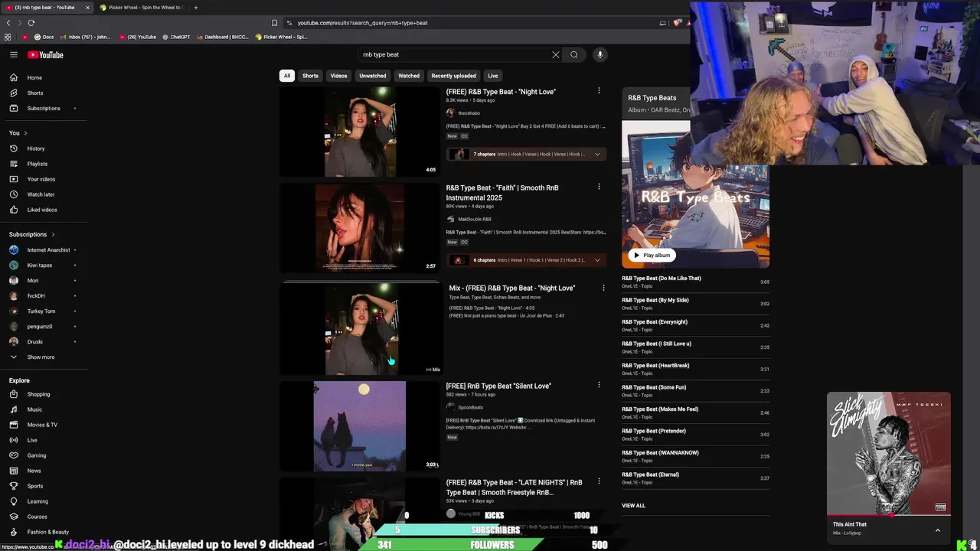Click the "Night Love" video thumbnail
Image resolution: width=980 pixels, height=551 pixels.
click(x=359, y=132)
